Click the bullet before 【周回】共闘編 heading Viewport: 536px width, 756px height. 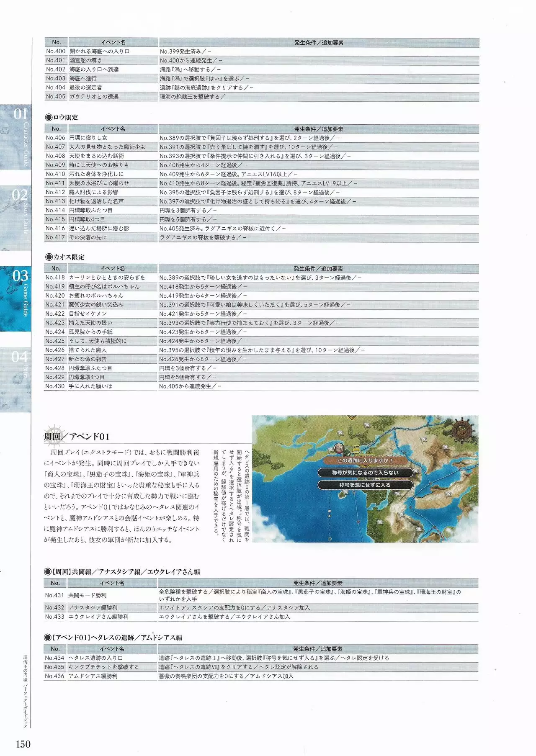[x=48, y=572]
